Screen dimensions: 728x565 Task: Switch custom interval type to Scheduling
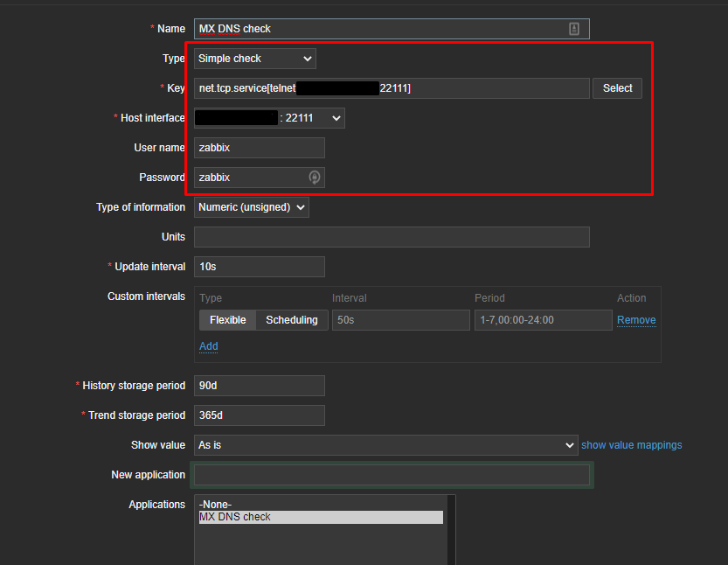tap(292, 320)
